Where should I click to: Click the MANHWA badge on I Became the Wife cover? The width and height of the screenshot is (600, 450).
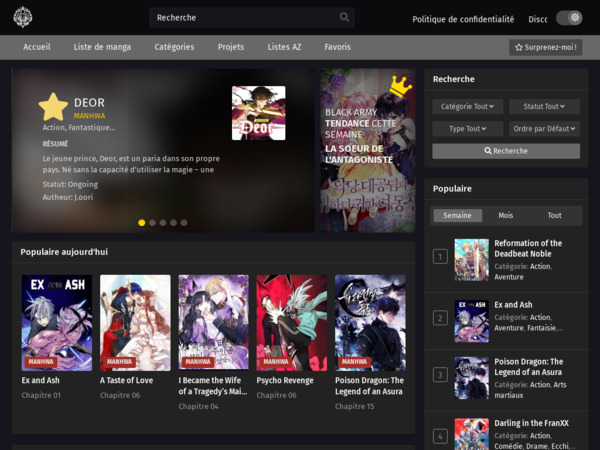pyautogui.click(x=198, y=362)
